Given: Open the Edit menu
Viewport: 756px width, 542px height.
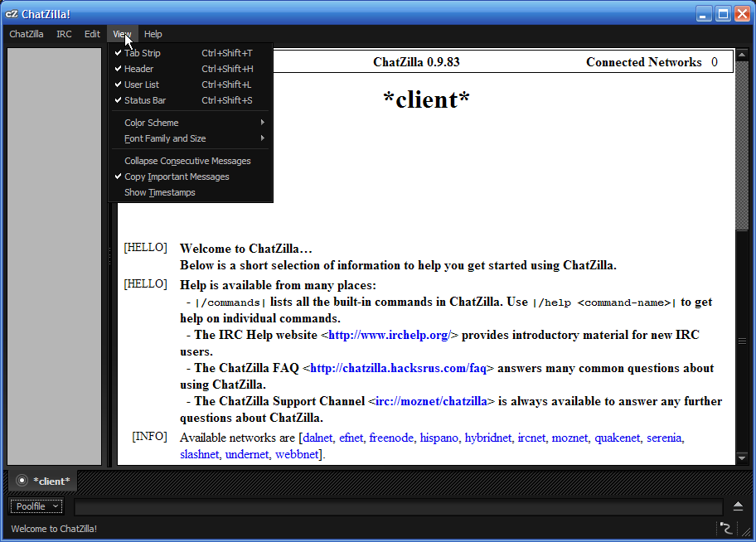Looking at the screenshot, I should tap(92, 34).
